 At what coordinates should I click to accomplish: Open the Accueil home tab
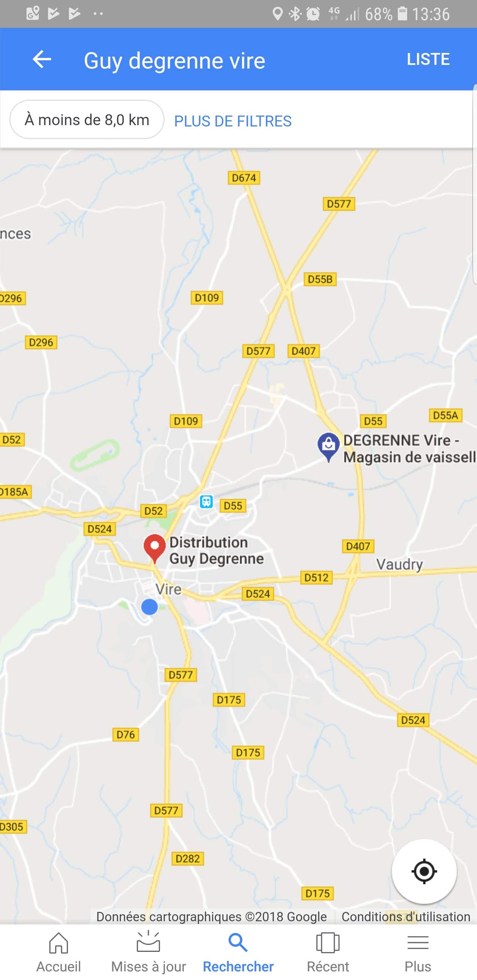59,952
